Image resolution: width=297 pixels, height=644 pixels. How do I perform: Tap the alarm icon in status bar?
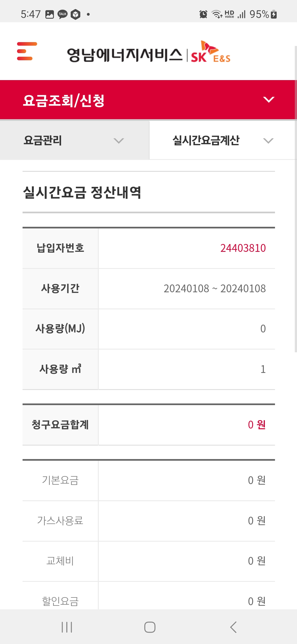point(203,14)
